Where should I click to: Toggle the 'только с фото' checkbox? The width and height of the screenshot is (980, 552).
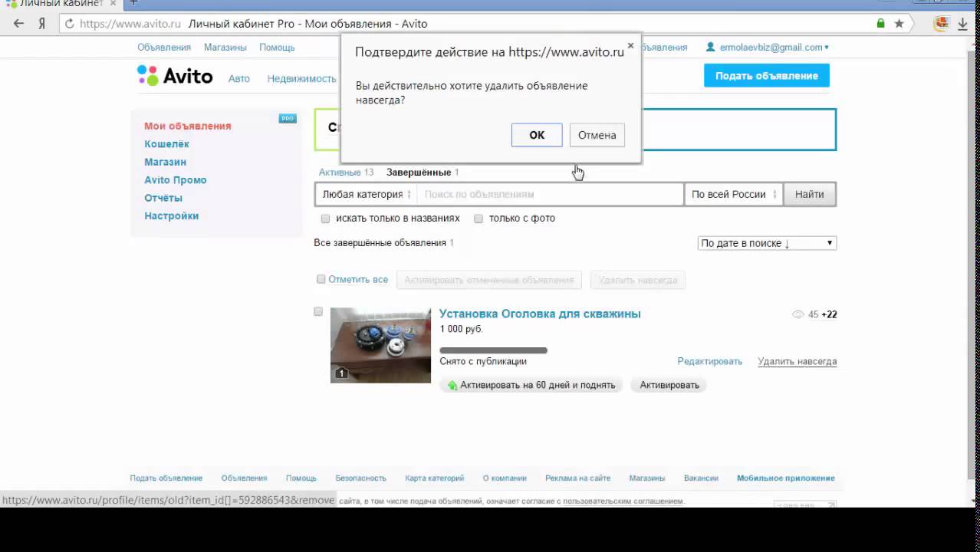tap(478, 219)
